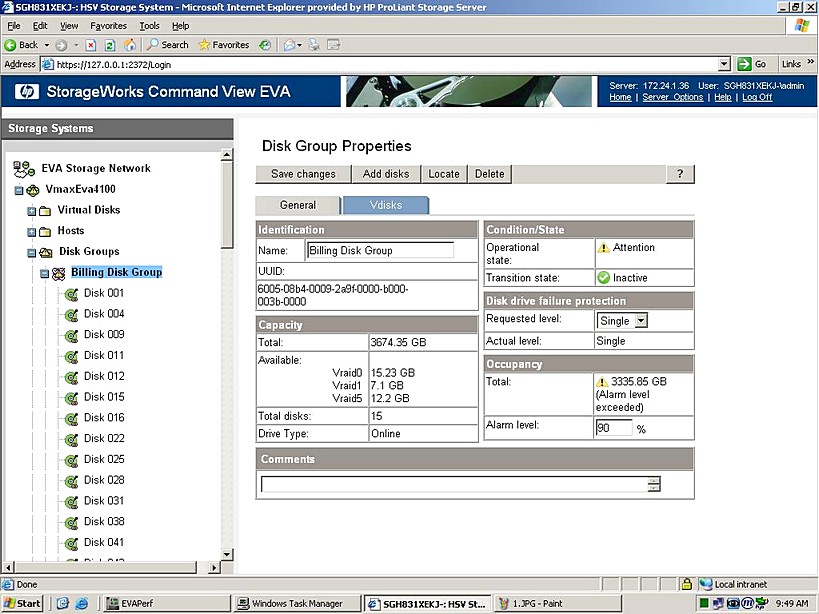Screen dimensions: 819x614
Task: Click the Hosts folder icon
Action: (45, 232)
